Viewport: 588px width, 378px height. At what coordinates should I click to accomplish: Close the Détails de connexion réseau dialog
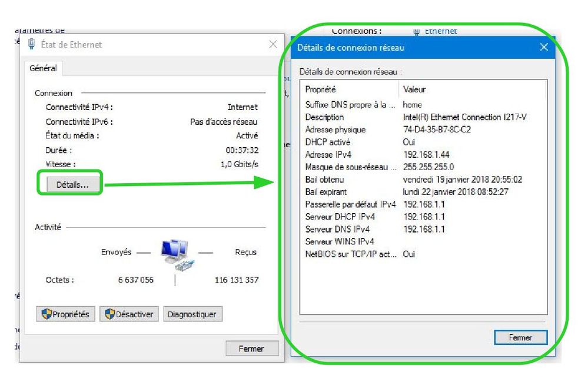coord(544,47)
